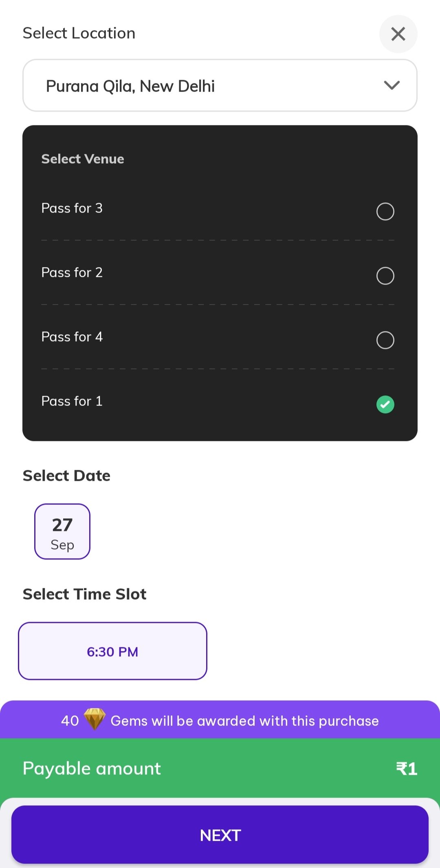Image resolution: width=440 pixels, height=868 pixels.
Task: Tap the Select Venue heading
Action: coord(83,159)
